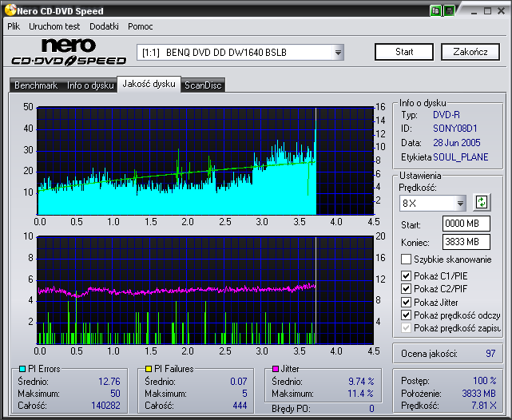This screenshot has height=420, width=512.
Task: Click the Start field showing 0000 MB
Action: [x=466, y=224]
